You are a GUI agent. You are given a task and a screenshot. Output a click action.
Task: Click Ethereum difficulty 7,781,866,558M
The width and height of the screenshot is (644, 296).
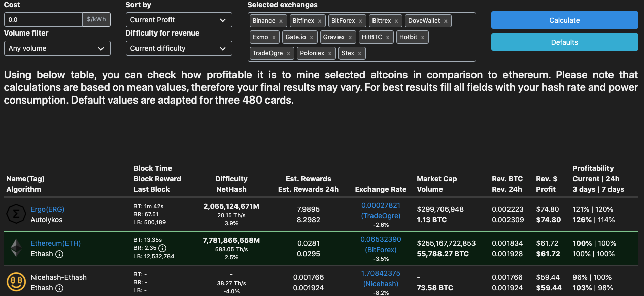click(231, 240)
